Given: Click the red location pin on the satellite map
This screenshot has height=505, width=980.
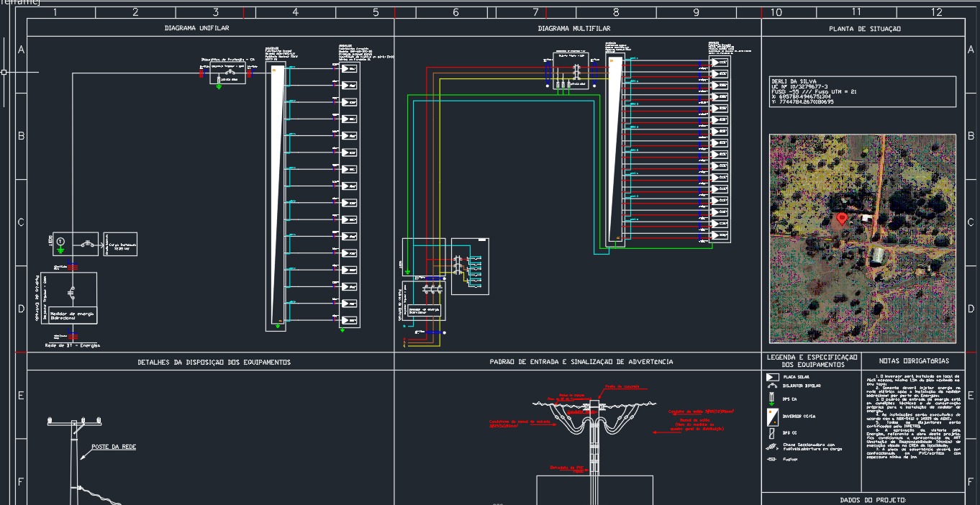Looking at the screenshot, I should [842, 219].
